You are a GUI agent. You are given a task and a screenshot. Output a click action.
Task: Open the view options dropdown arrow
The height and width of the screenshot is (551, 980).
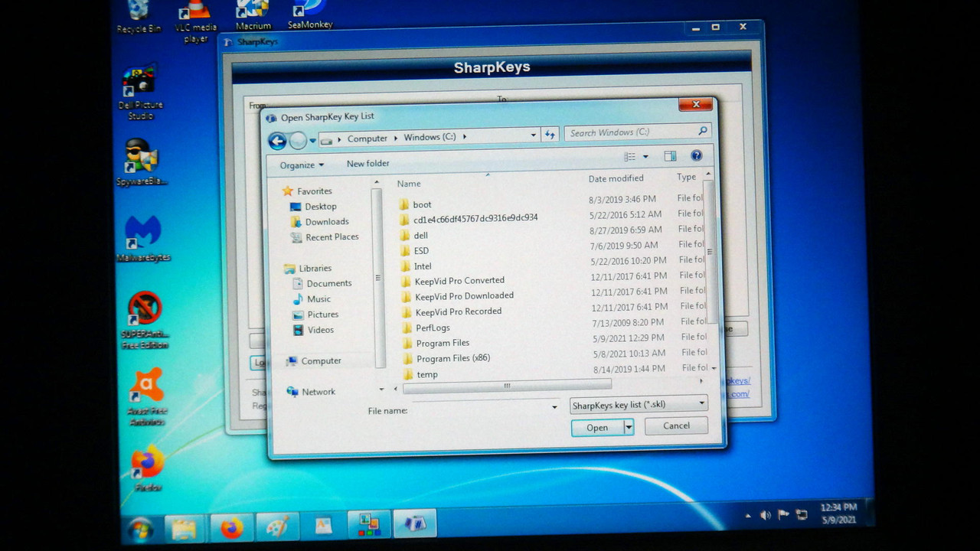645,157
